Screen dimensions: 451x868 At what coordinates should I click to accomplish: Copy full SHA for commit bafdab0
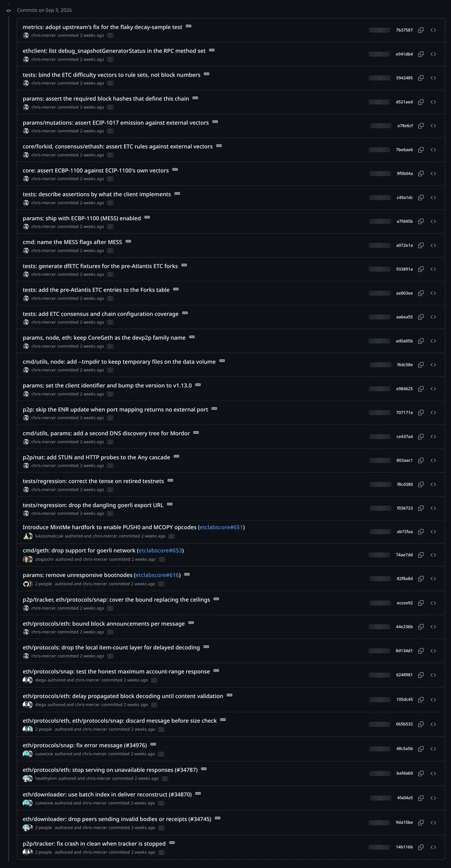coord(421,773)
